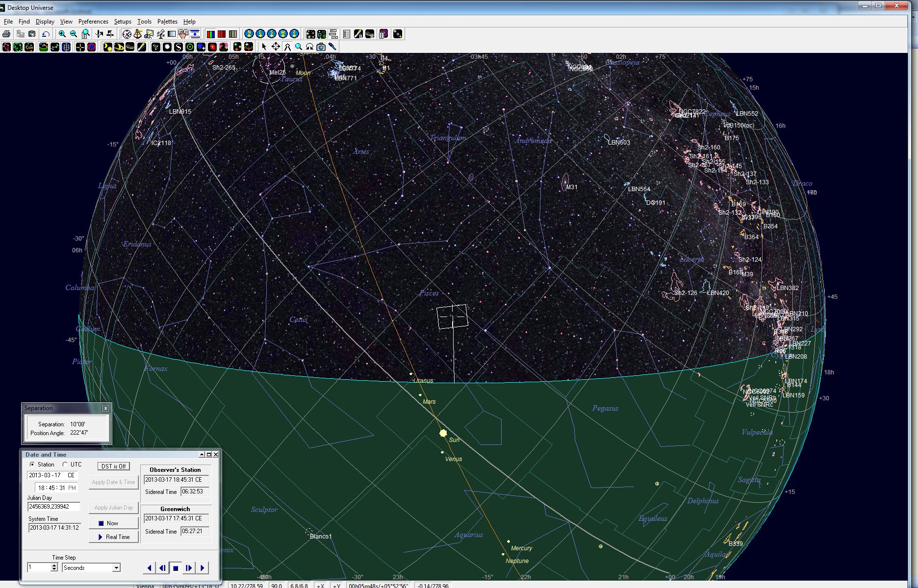Open the Palettes menu
918x588 pixels.
[167, 22]
